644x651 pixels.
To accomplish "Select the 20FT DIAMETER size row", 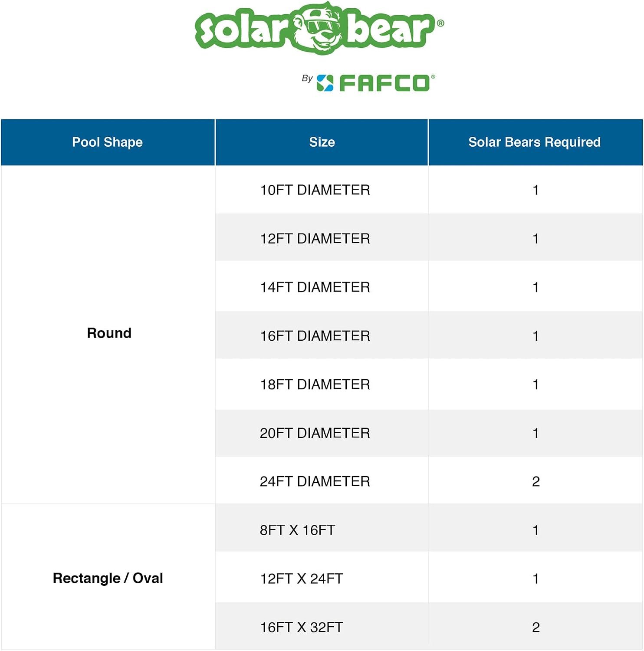I will click(x=429, y=432).
